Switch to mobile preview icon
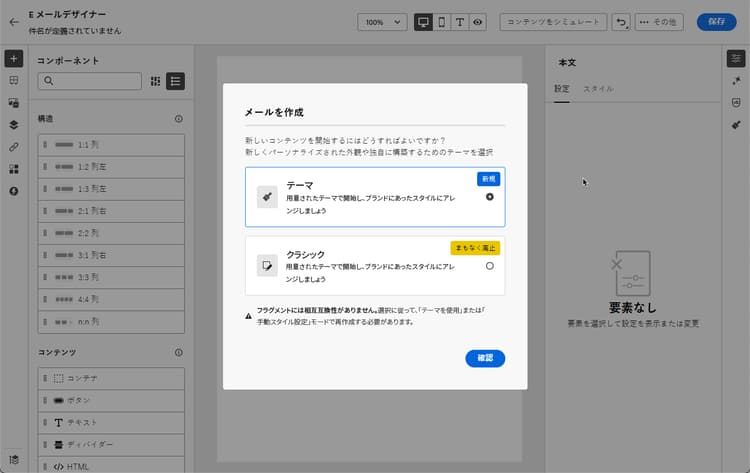This screenshot has height=473, width=750. pyautogui.click(x=441, y=22)
